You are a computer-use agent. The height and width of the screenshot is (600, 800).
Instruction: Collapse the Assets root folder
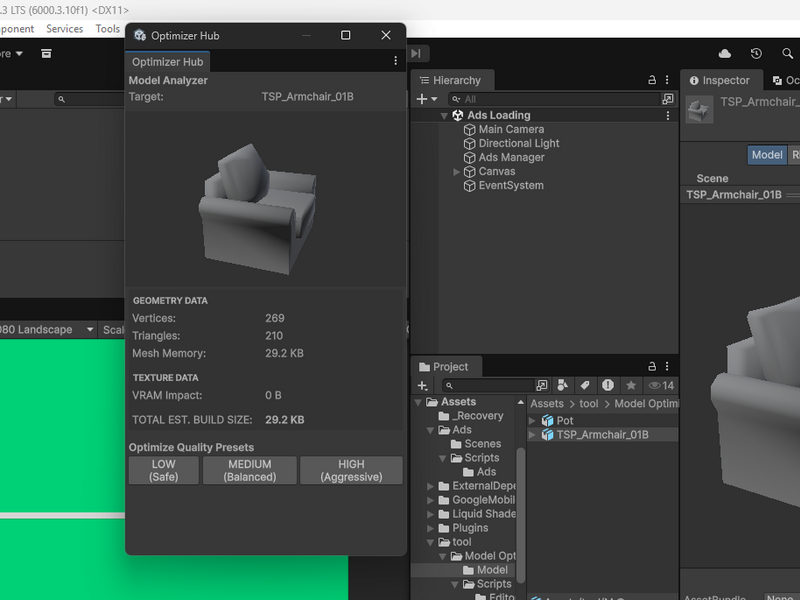[418, 403]
